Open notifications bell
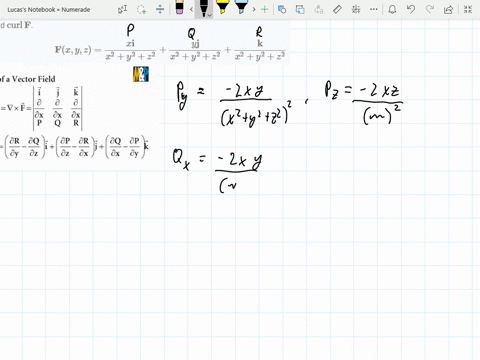480x360 pixels. click(392, 9)
